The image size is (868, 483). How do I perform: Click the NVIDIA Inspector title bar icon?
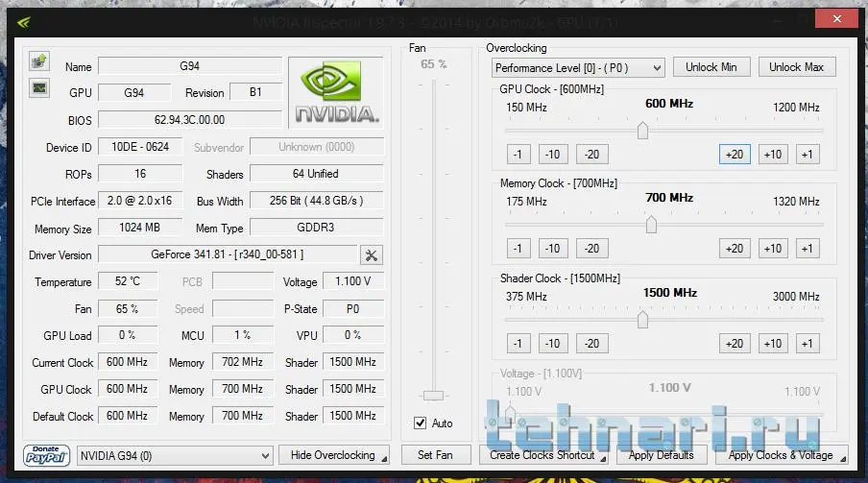coord(24,22)
